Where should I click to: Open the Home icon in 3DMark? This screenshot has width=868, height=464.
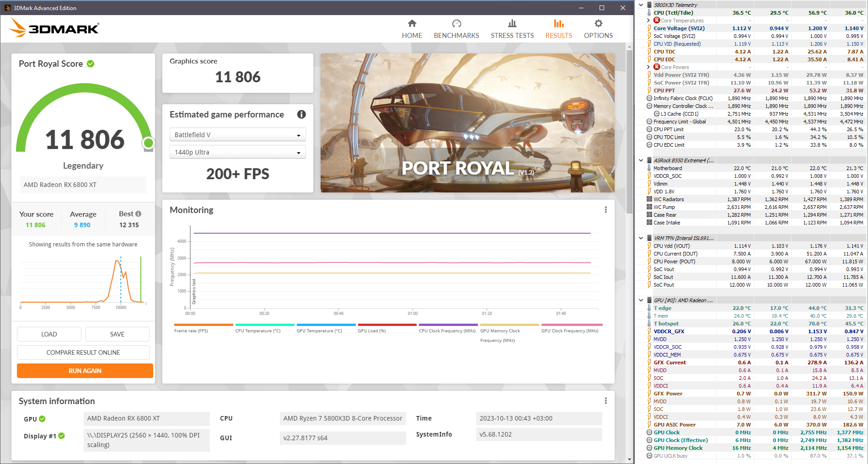click(x=412, y=23)
